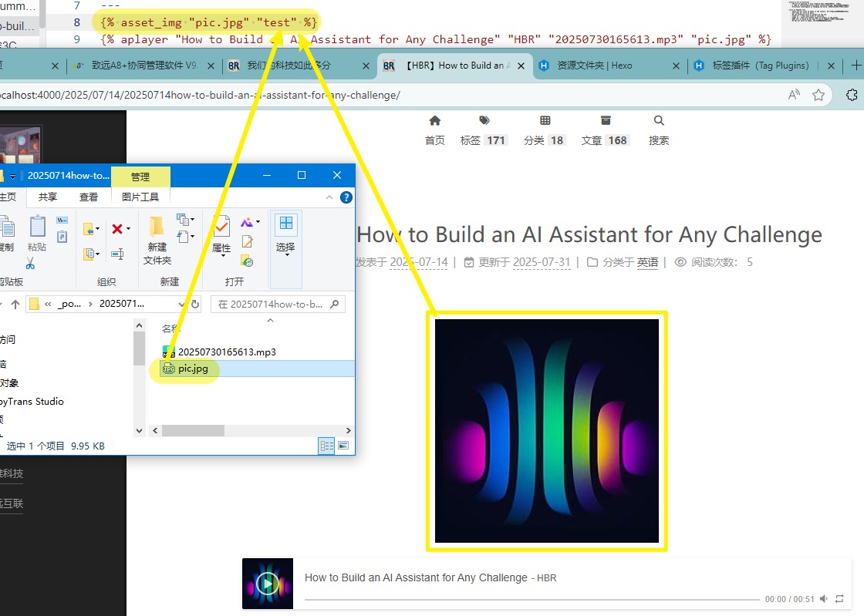Collapse the Explorer ribbon with chevron

(329, 197)
